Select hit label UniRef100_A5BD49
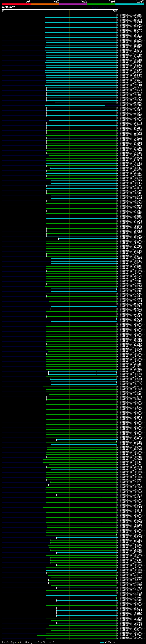This screenshot has height=644, width=146. point(131,50)
